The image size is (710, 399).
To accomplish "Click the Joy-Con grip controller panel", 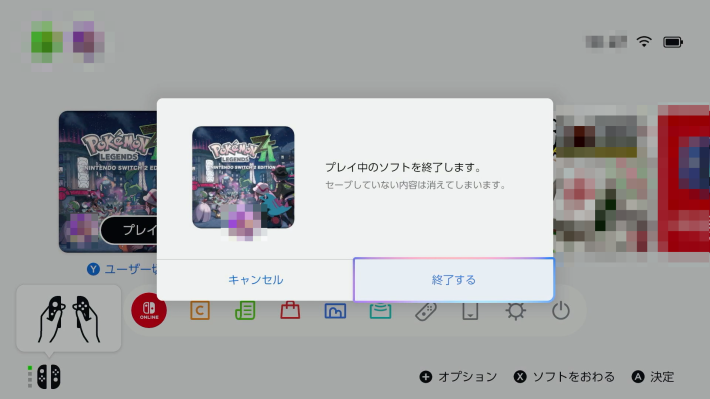I will 69,319.
